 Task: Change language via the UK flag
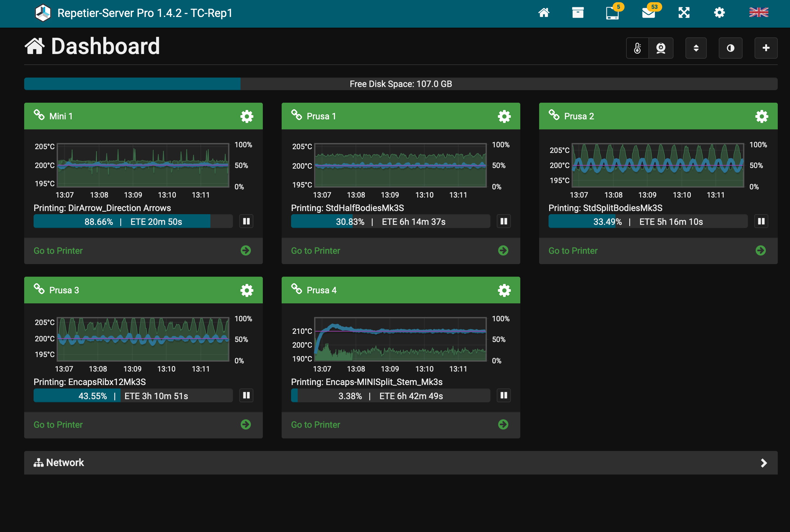click(x=759, y=13)
